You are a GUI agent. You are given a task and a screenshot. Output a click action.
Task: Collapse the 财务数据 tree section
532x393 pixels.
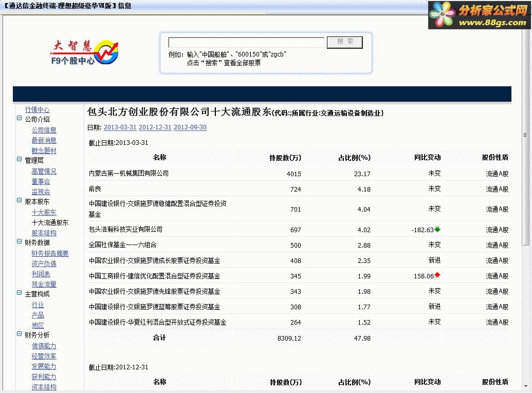point(20,241)
